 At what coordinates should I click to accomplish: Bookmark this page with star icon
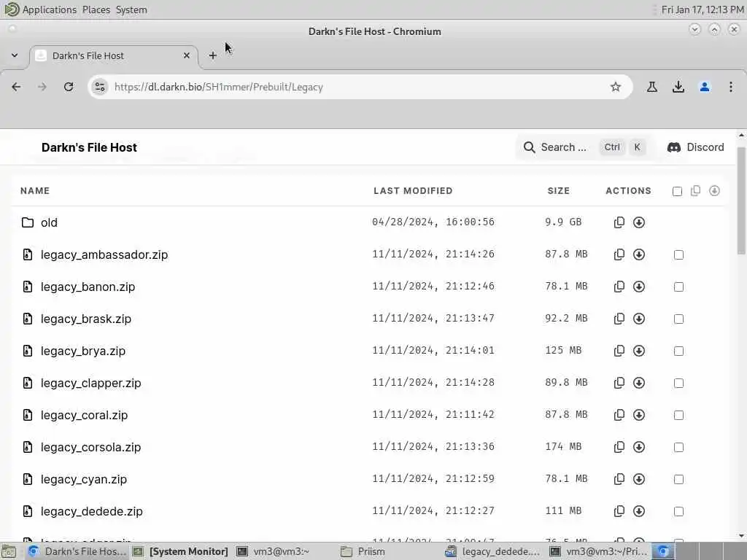point(616,87)
